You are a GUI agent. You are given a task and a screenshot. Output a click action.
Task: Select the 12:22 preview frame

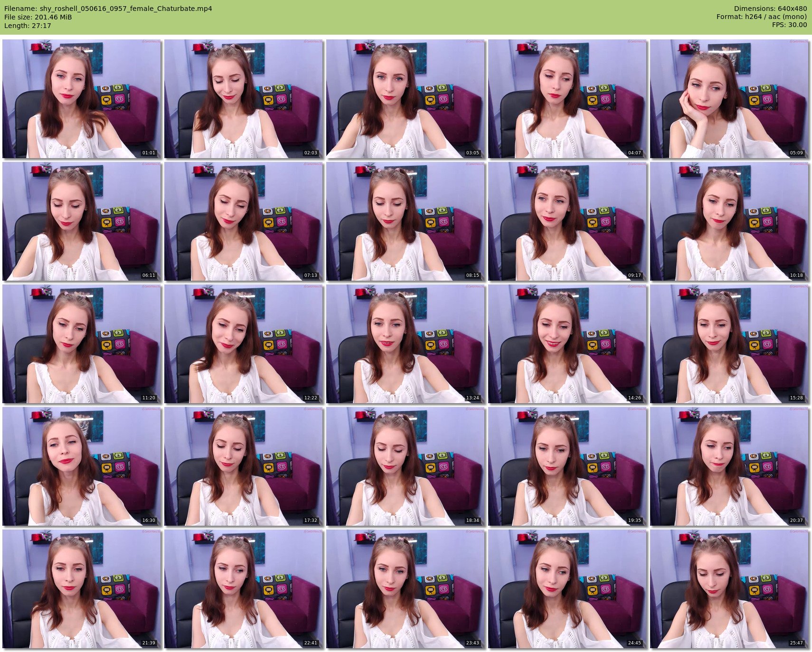tap(244, 344)
